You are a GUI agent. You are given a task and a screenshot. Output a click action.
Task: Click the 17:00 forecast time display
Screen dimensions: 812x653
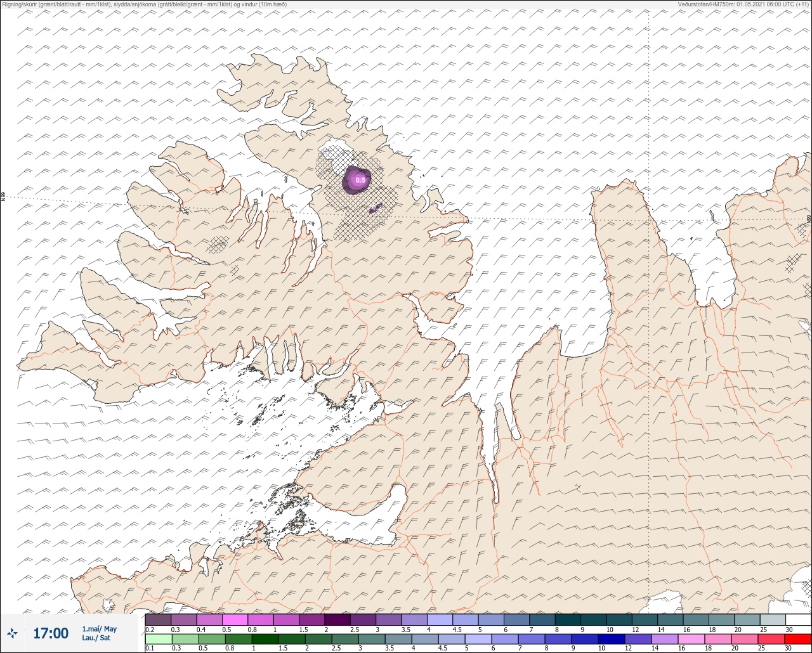(51, 633)
